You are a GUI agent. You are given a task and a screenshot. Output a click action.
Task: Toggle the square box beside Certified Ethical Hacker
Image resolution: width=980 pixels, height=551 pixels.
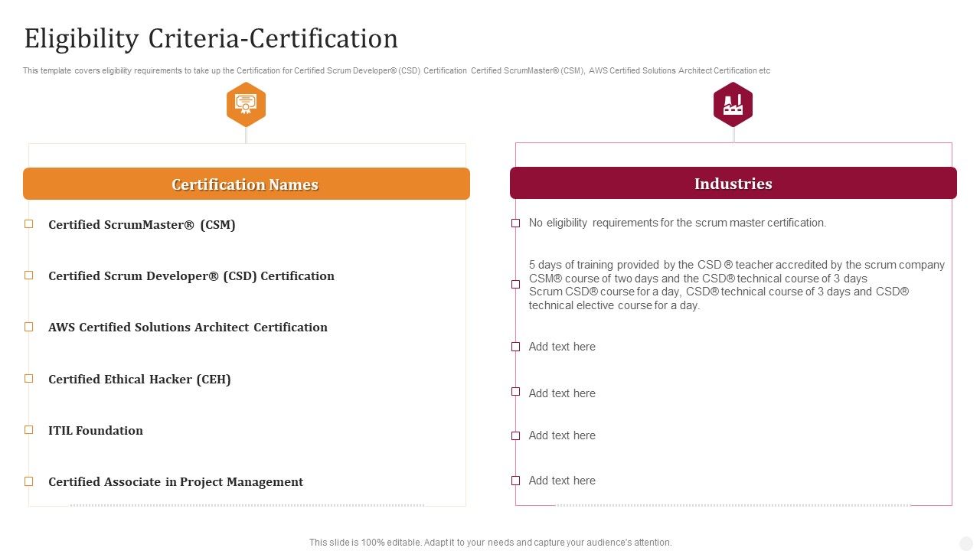pyautogui.click(x=29, y=379)
